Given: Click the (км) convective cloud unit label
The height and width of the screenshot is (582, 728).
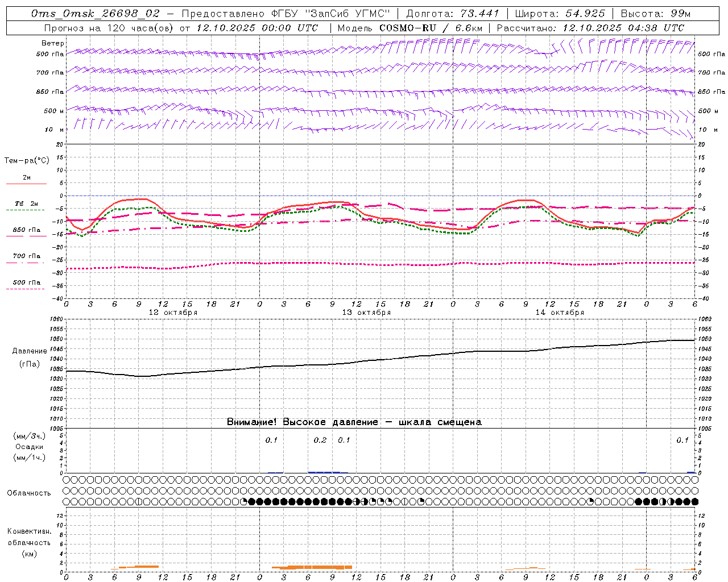Looking at the screenshot, I should coord(29,554).
